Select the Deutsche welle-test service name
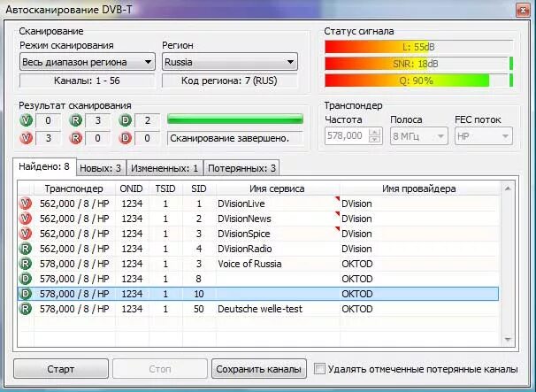Screen dimensions: 536x392 (x=260, y=309)
